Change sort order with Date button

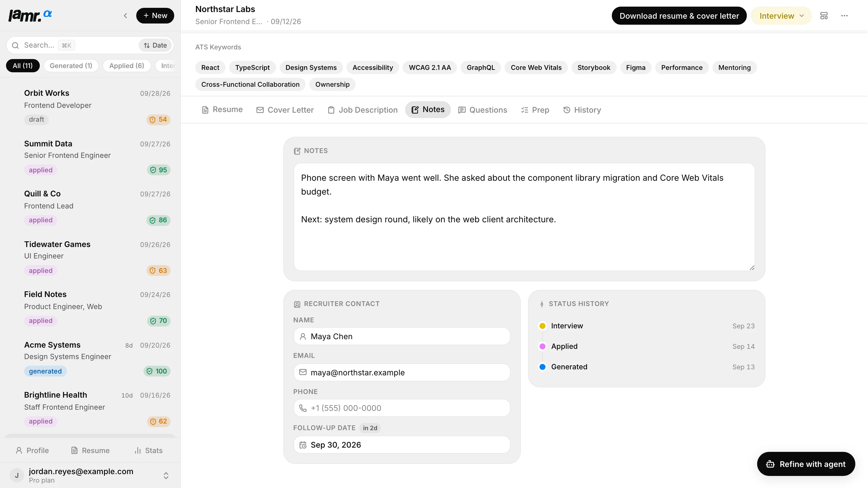click(155, 45)
